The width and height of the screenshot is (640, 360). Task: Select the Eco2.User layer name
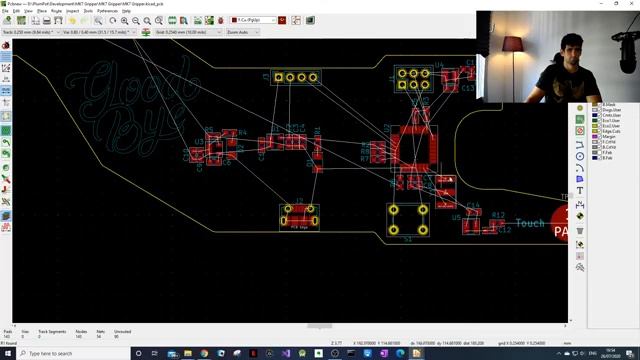[x=611, y=126]
